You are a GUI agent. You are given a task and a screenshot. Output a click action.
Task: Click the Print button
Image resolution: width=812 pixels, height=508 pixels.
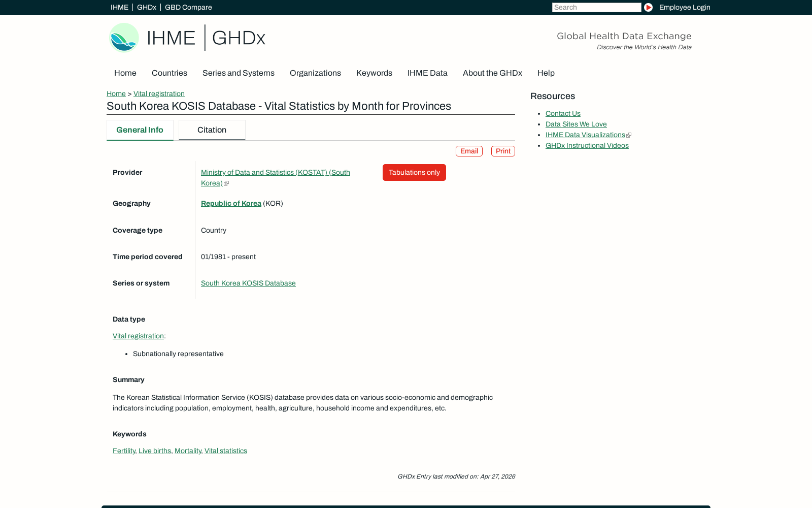(503, 151)
